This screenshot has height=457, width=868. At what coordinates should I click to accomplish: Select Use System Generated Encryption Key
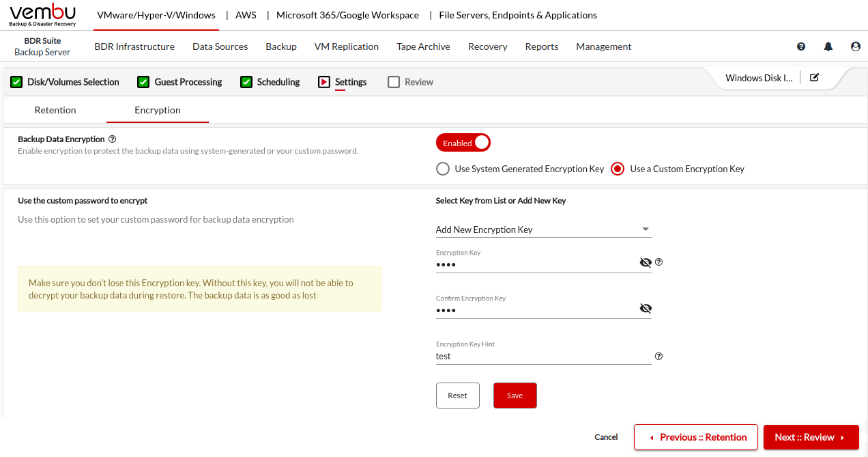pyautogui.click(x=443, y=169)
